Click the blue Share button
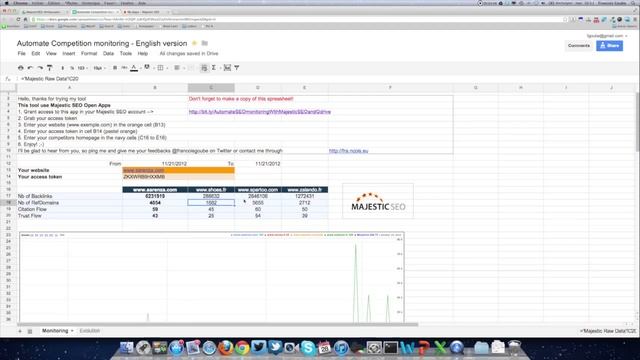 pos(609,46)
